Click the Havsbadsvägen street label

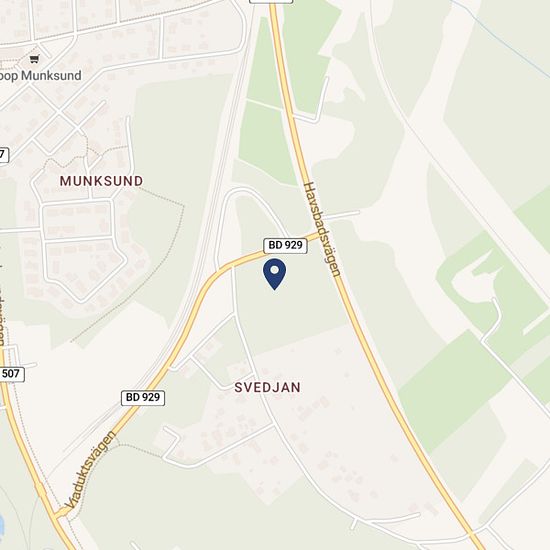(322, 229)
